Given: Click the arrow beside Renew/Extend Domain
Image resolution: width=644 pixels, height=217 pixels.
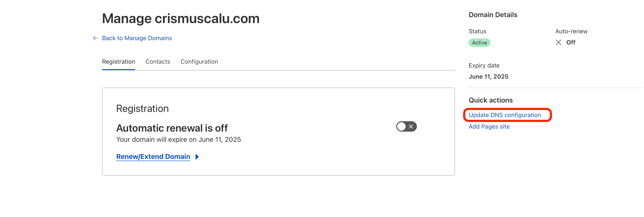Looking at the screenshot, I should pos(197,157).
